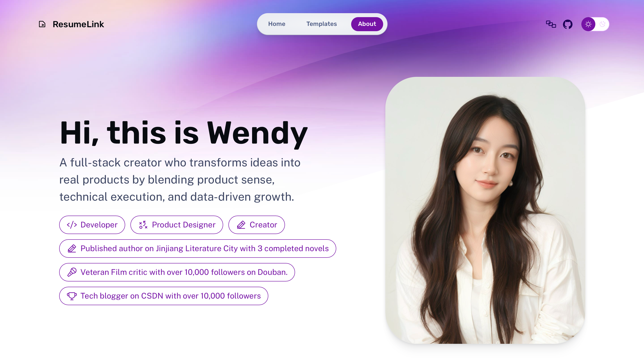This screenshot has height=364, width=644.
Task: Click the microphone icon on film critic tag
Action: point(72,272)
